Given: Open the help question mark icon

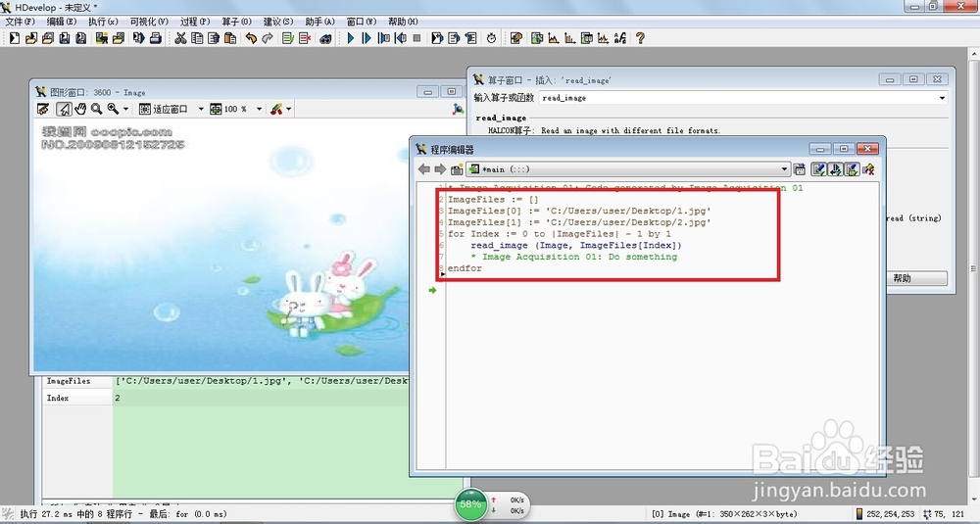Looking at the screenshot, I should pos(640,38).
